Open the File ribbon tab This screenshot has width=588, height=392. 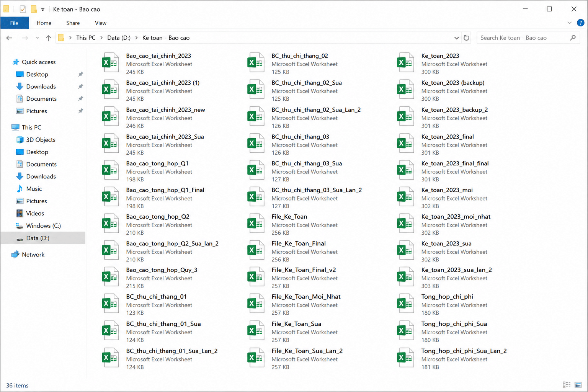[x=14, y=23]
